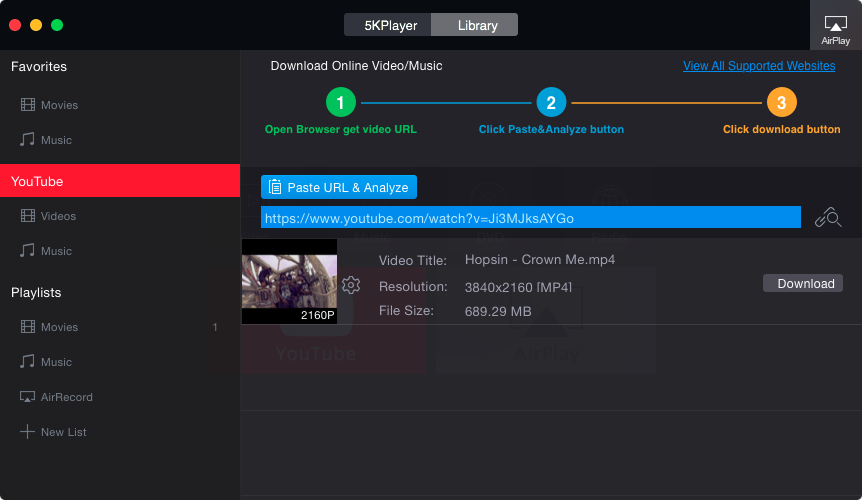Minimize window with yellow button

36,25
